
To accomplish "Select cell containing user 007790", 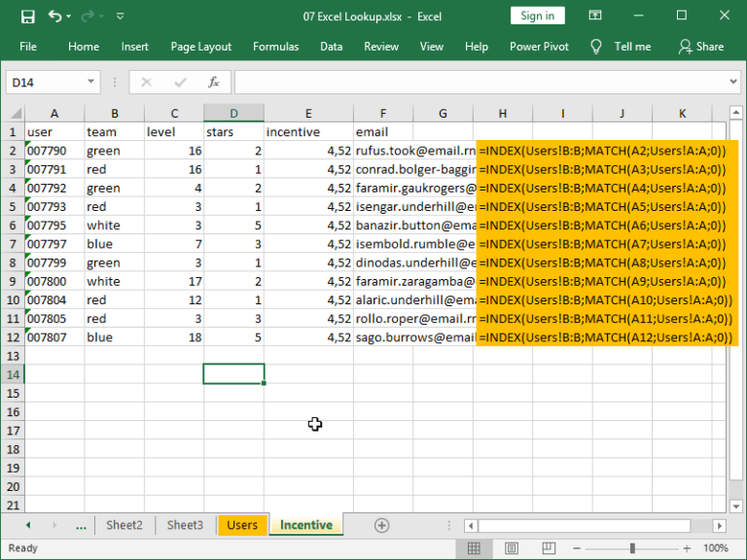I will (x=54, y=151).
